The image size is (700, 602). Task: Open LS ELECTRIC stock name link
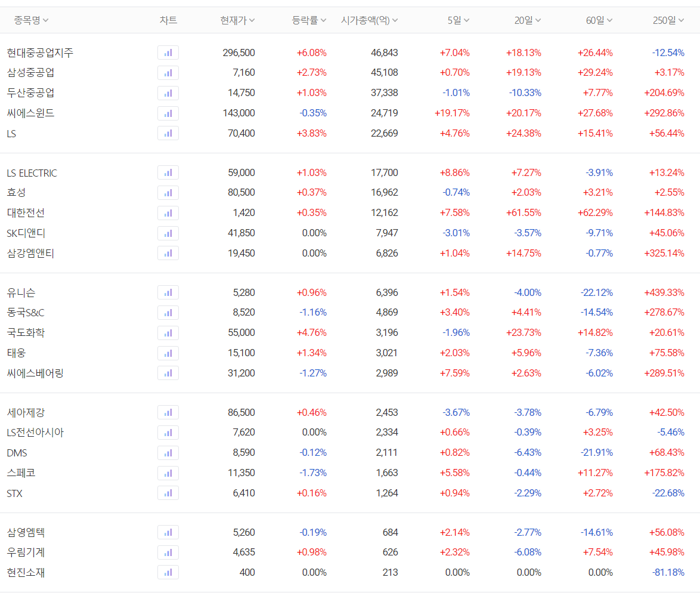pyautogui.click(x=32, y=173)
